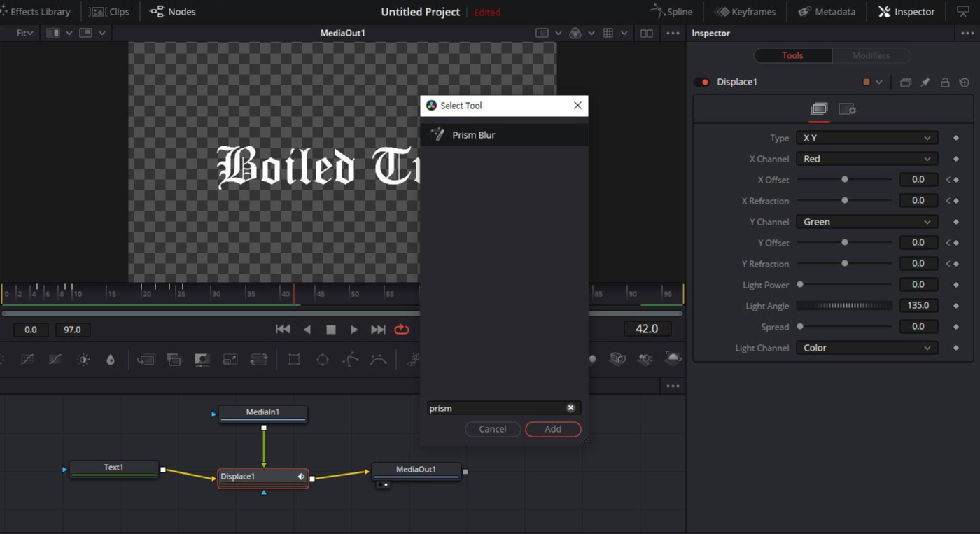
Task: Toggle dual viewer layout icon
Action: [647, 33]
